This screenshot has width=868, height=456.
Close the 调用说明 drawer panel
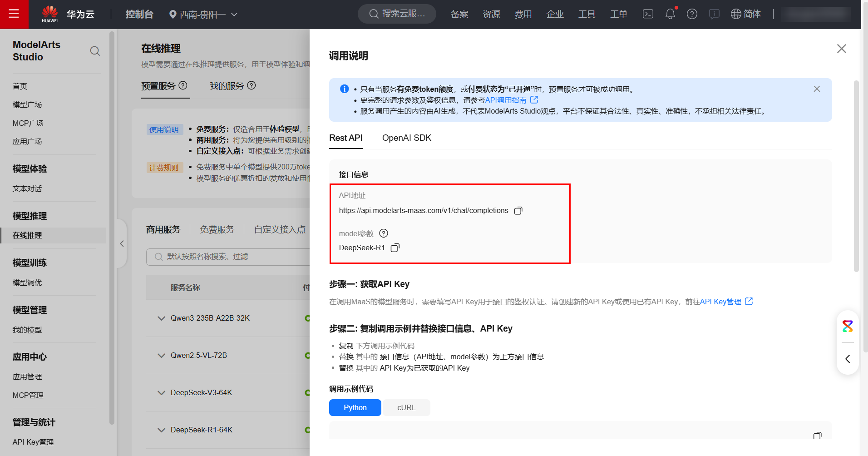coord(842,49)
